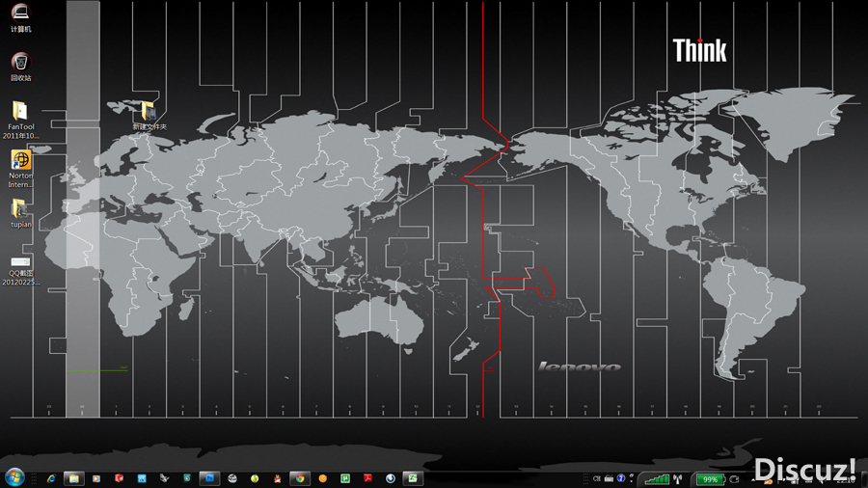Screen dimensions: 868x488
Task: Open Windows Explorer folder in taskbar
Action: 73,478
